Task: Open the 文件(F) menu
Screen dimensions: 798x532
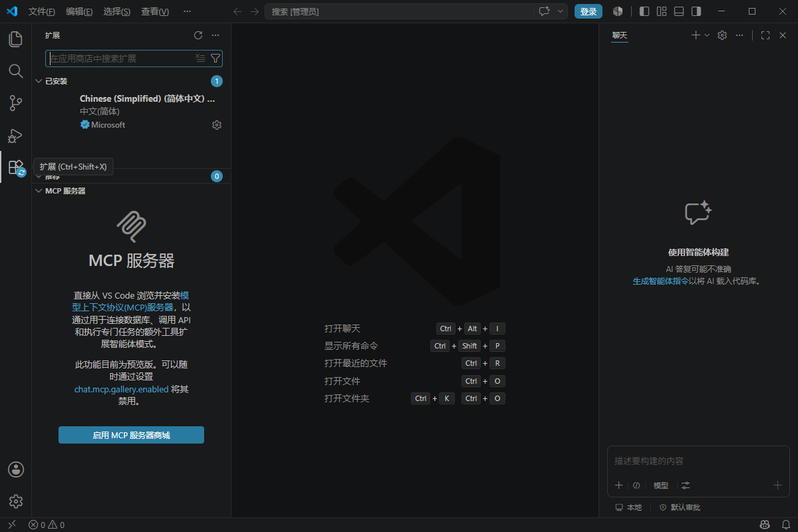Action: [42, 11]
